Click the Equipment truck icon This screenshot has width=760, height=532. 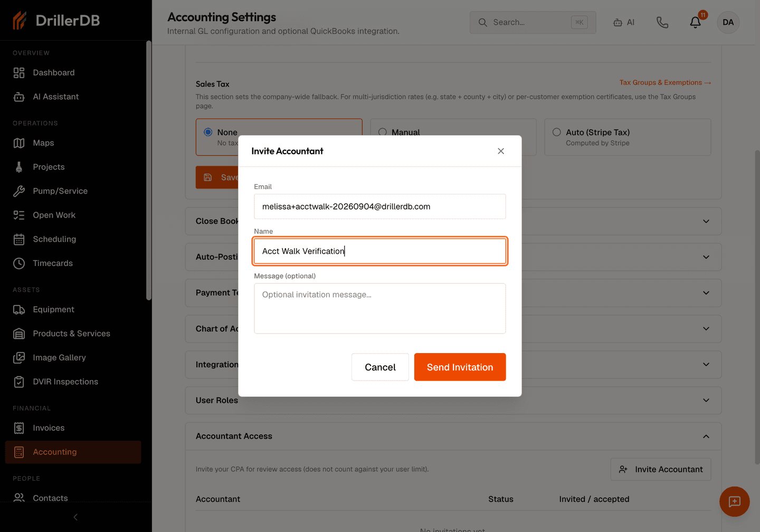(19, 310)
